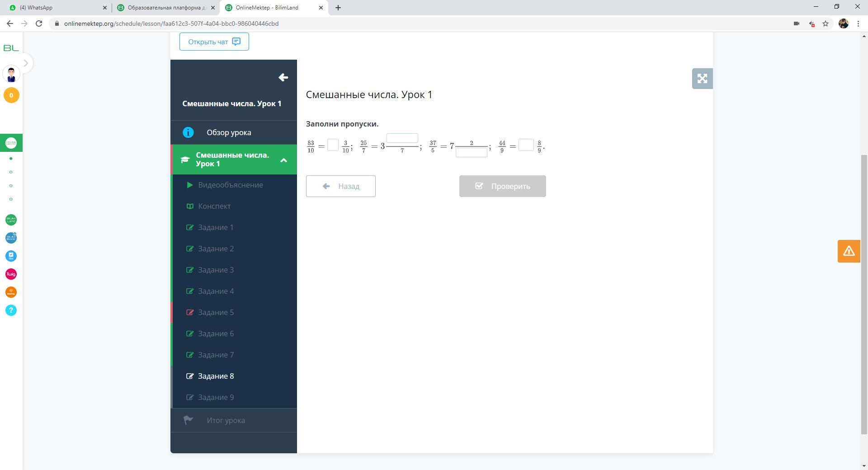
Task: Click the BilimLand green sidebar icon
Action: (x=11, y=220)
